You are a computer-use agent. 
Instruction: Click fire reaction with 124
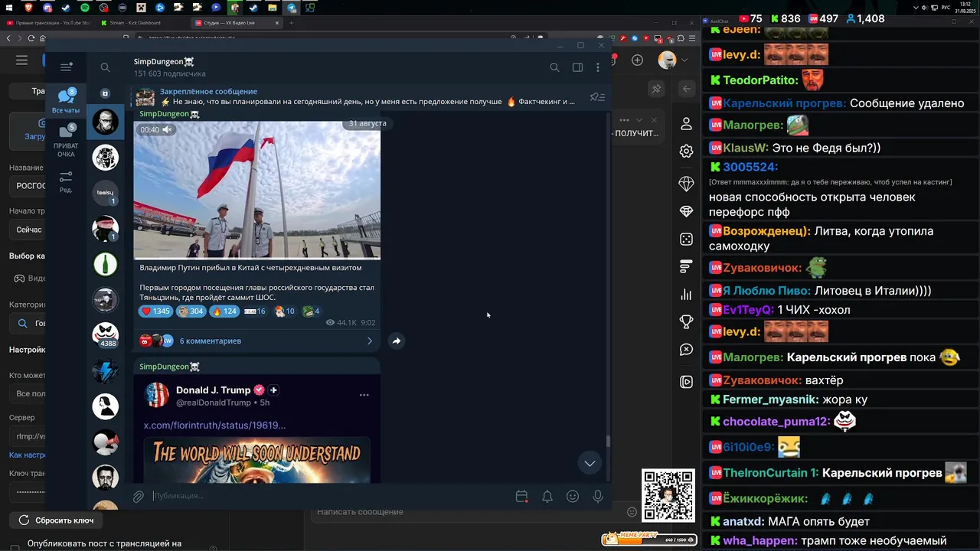point(224,311)
